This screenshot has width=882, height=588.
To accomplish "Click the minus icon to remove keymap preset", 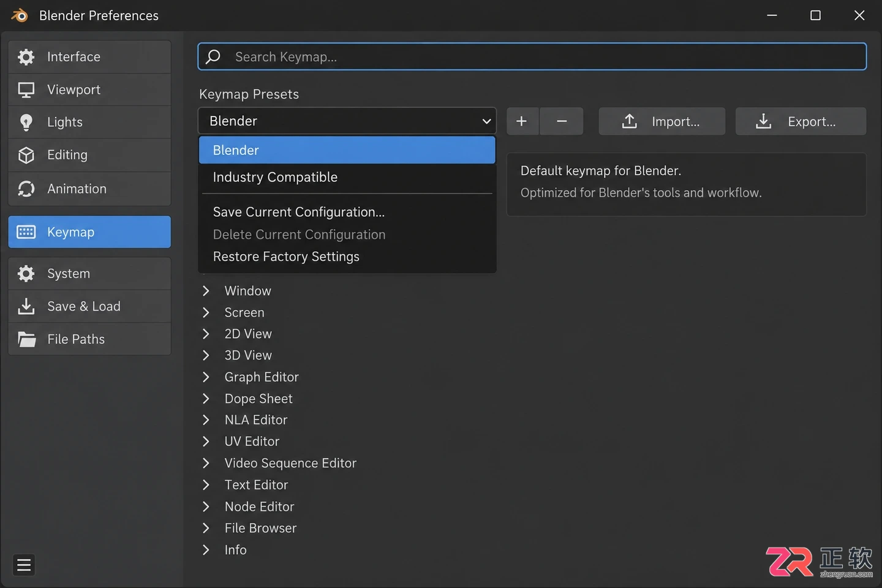I will click(x=562, y=121).
